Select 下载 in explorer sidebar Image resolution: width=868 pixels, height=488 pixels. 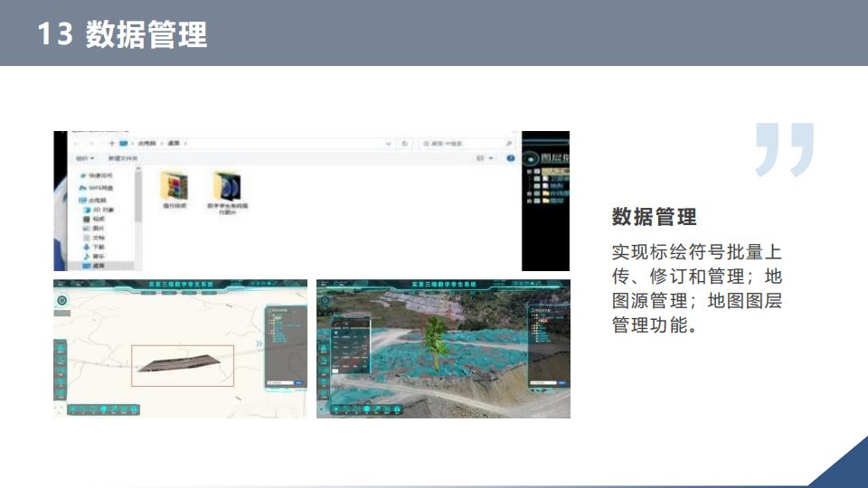click(94, 247)
